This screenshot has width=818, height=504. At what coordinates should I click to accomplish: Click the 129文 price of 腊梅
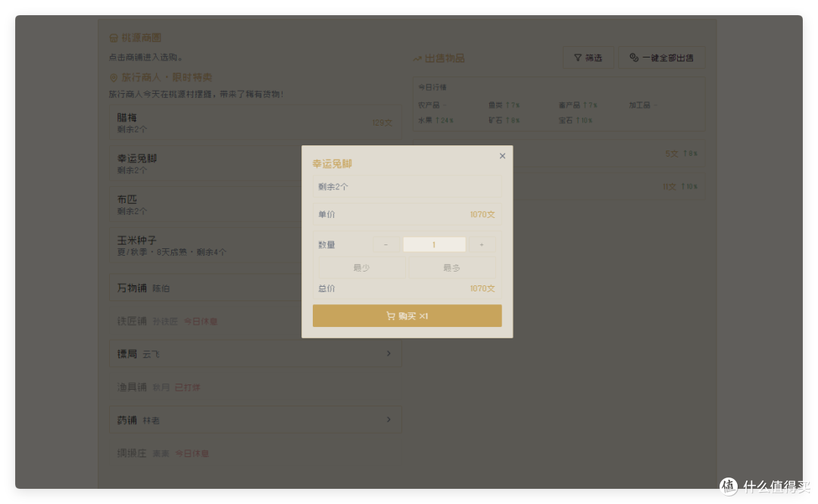pyautogui.click(x=382, y=123)
